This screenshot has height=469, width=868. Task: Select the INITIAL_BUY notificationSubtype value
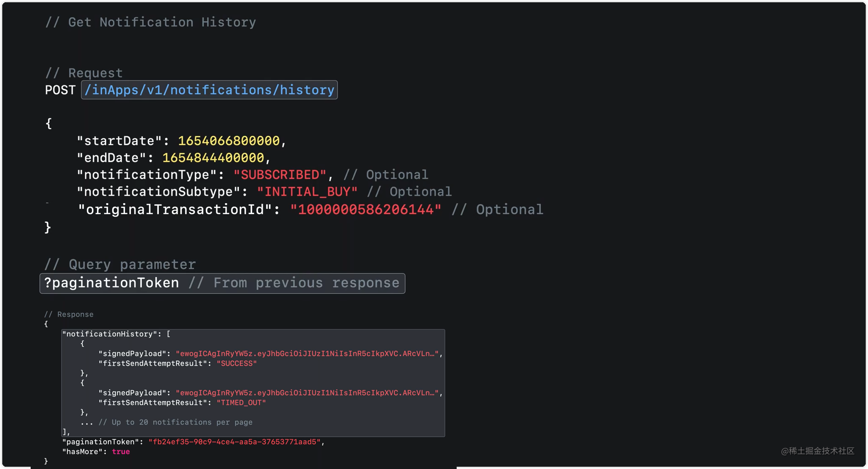tap(307, 191)
